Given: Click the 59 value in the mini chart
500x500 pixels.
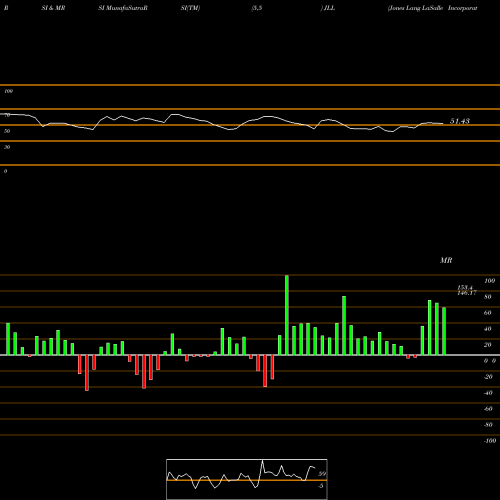Looking at the screenshot, I should (x=322, y=474).
